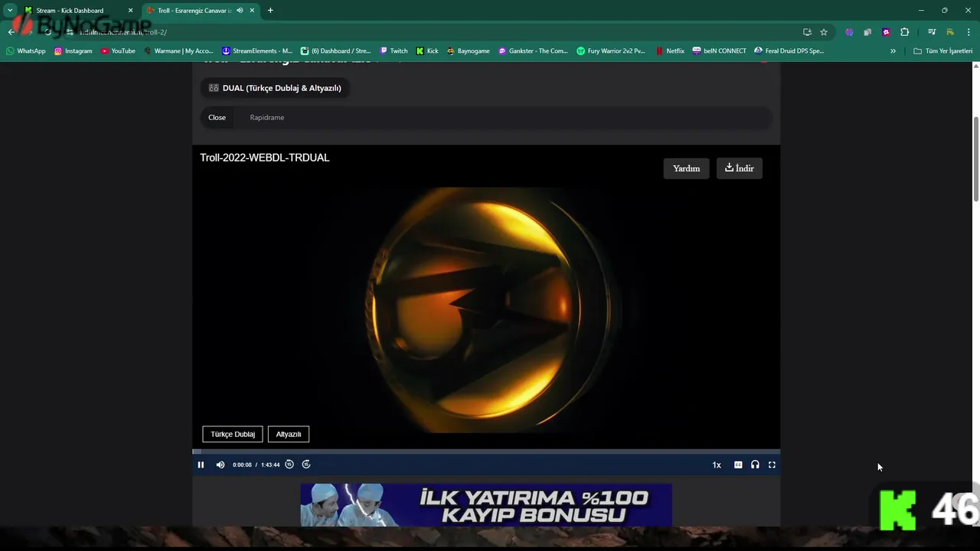Open the Yardım help button
The width and height of the screenshot is (980, 551).
pyautogui.click(x=686, y=168)
